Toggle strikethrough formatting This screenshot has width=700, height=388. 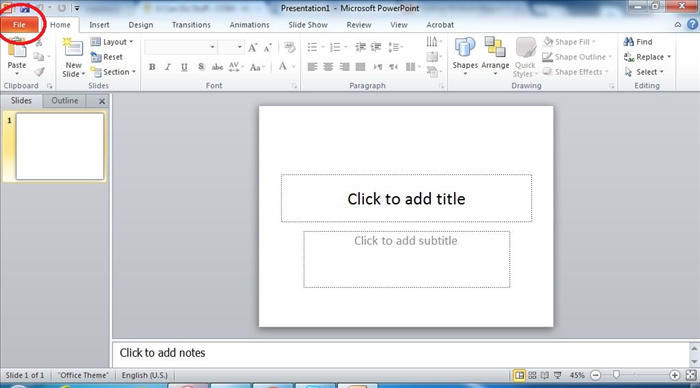217,67
